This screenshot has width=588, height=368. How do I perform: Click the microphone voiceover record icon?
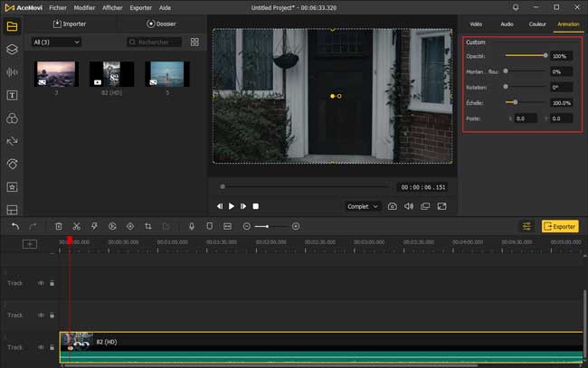191,226
